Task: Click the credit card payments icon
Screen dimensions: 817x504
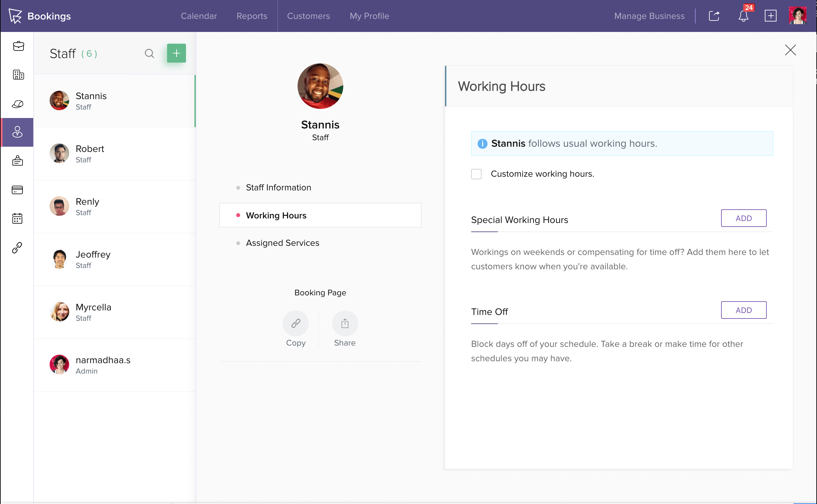Action: coord(17,190)
